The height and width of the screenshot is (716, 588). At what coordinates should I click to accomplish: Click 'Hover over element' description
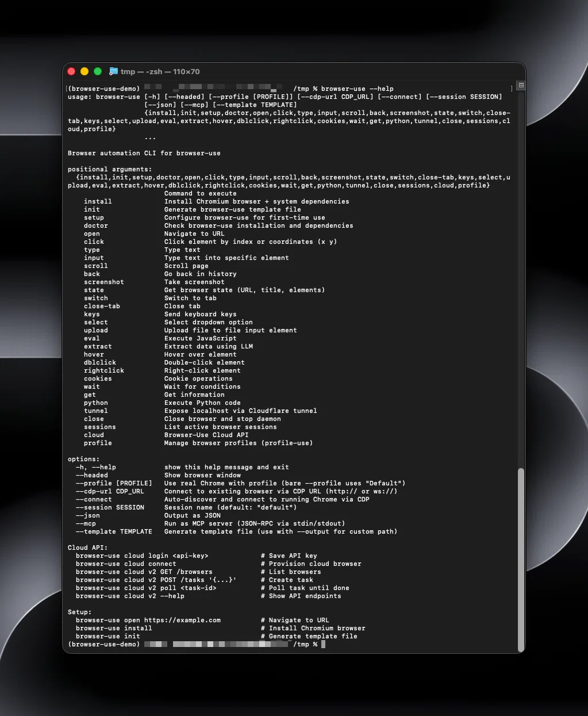coord(201,354)
